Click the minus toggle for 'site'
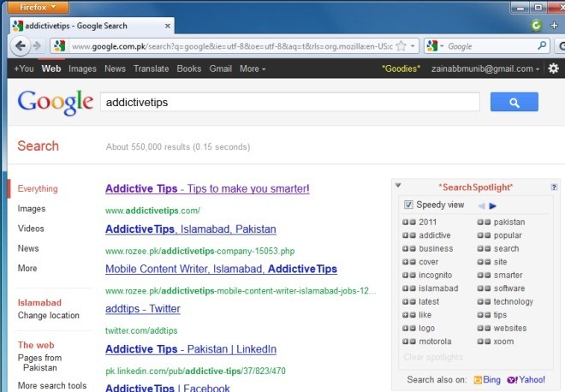This screenshot has height=392, width=565. [x=488, y=262]
